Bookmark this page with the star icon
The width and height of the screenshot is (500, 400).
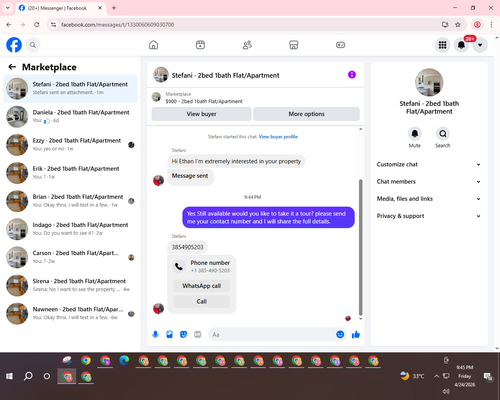point(458,25)
